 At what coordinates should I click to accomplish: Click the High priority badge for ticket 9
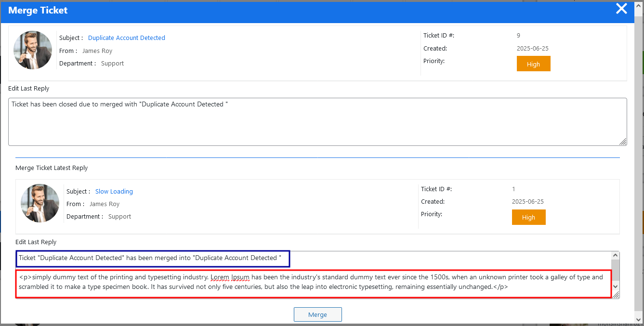533,64
